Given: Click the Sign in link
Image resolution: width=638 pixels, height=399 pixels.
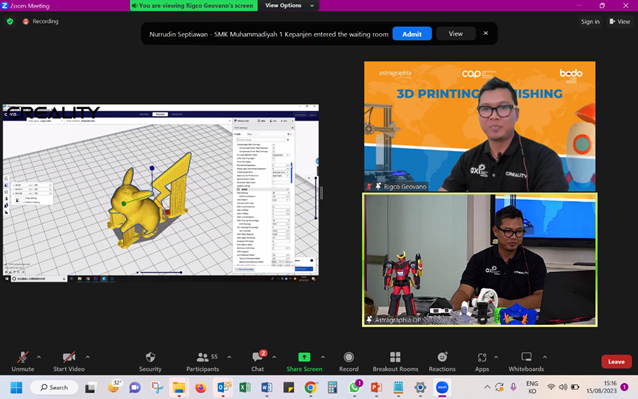Looking at the screenshot, I should coord(590,22).
